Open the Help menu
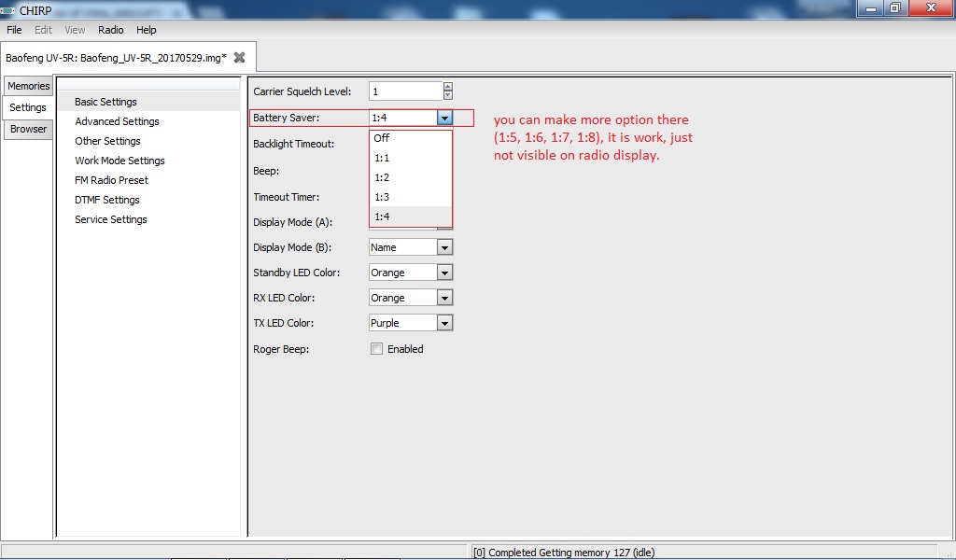This screenshot has height=560, width=956. 146,30
